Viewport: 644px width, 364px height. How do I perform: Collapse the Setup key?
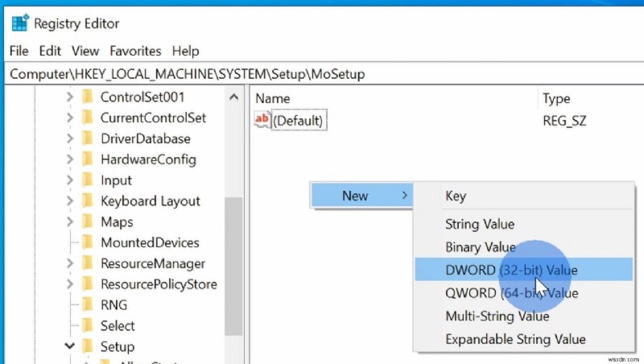point(70,346)
